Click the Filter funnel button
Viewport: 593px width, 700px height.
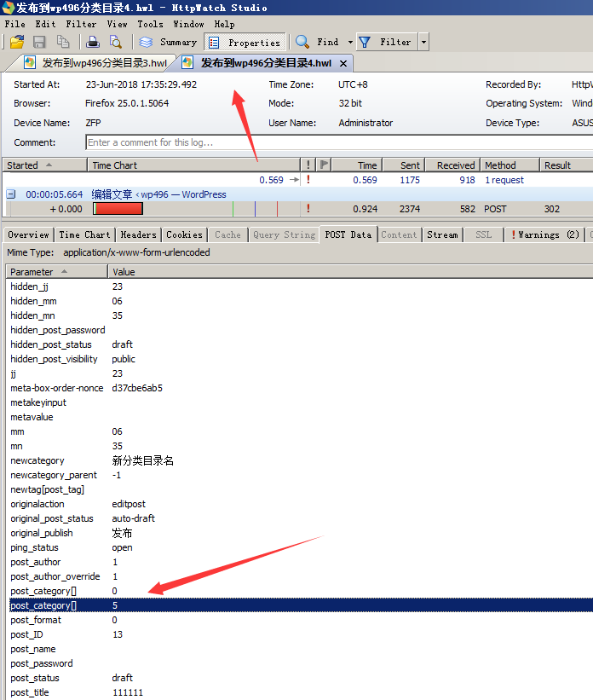(x=387, y=42)
